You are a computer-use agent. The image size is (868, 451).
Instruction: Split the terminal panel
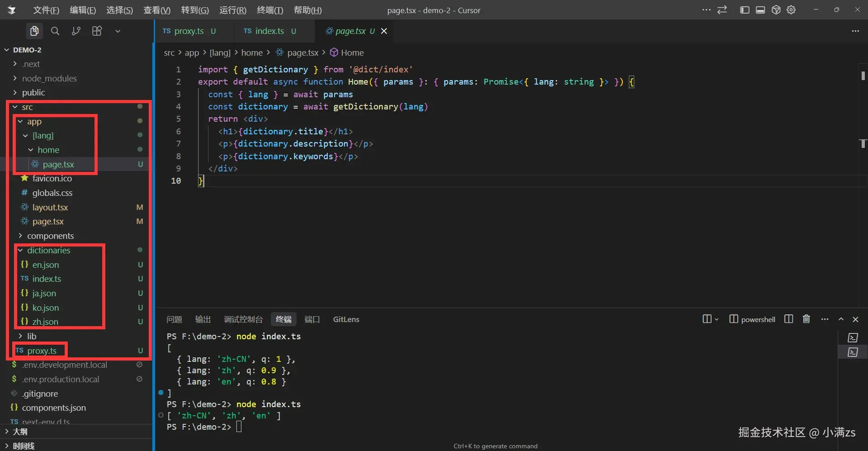coord(788,319)
